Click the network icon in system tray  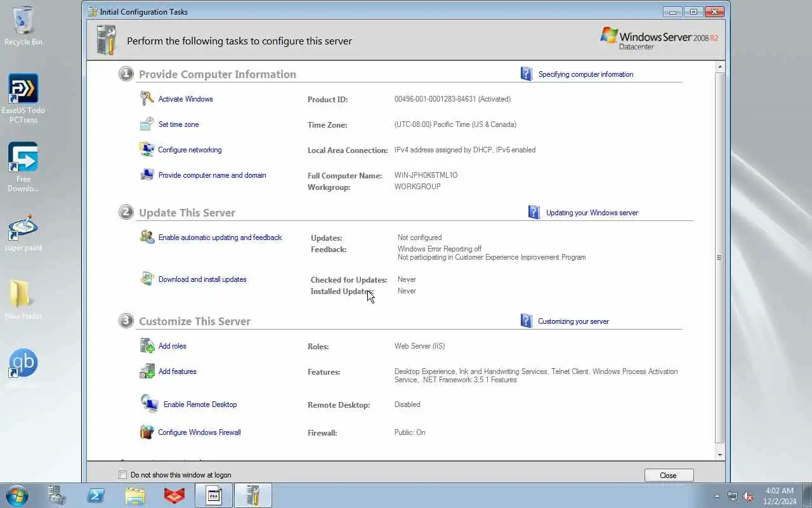tap(733, 496)
